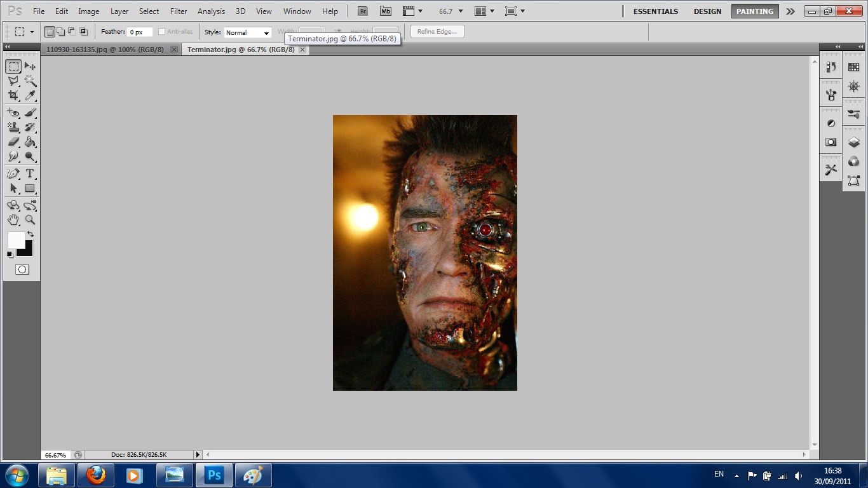Select the Rectangular Marquee tool
Screen dimensions: 868x488
pyautogui.click(x=13, y=66)
